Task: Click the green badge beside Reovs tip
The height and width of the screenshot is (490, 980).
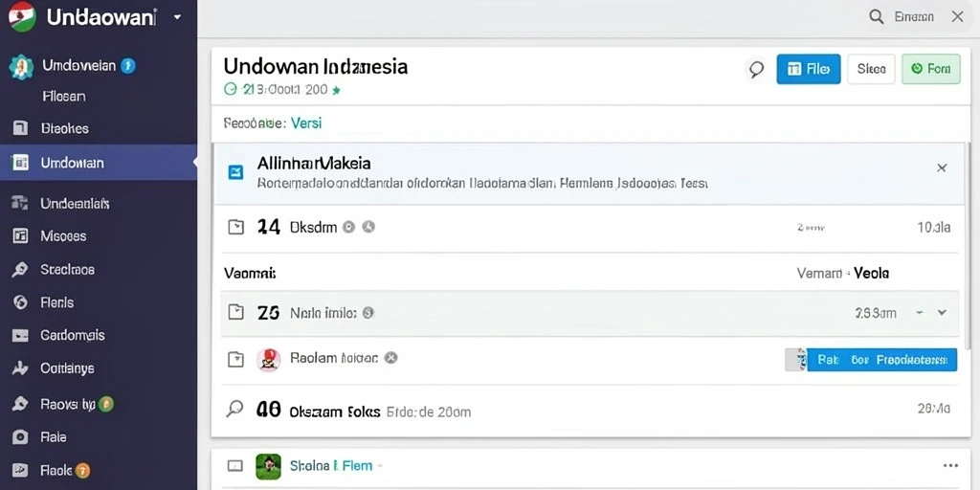Action: point(106,404)
